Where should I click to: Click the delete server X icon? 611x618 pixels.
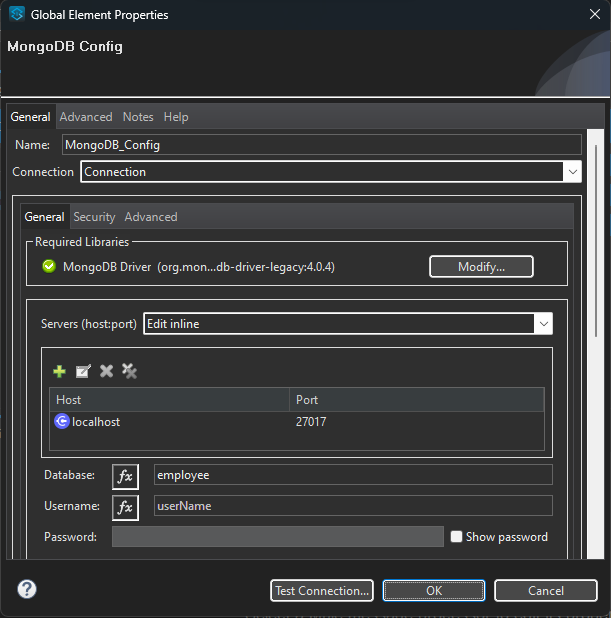106,371
